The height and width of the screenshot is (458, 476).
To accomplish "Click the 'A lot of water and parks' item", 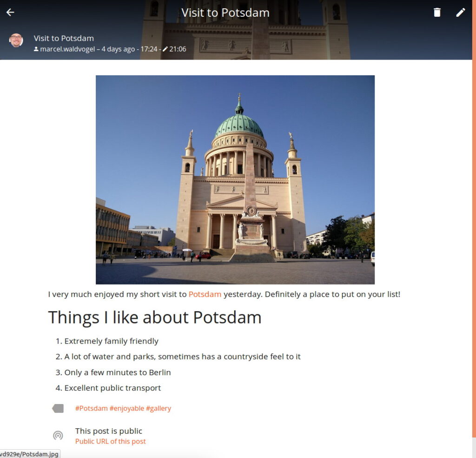I will [x=182, y=357].
